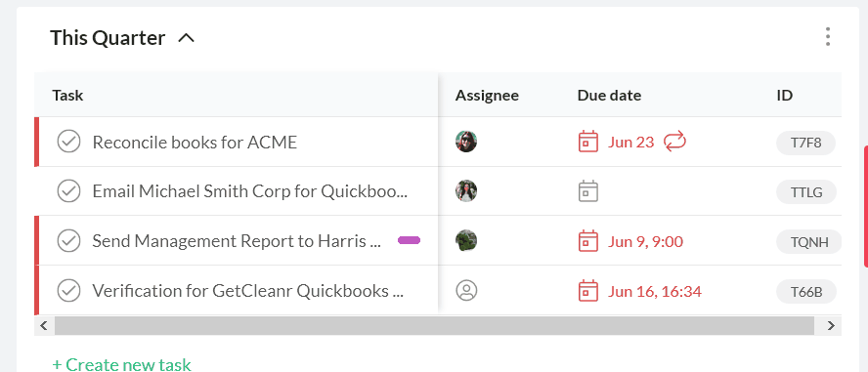
Task: Click Create new task link
Action: tap(122, 365)
